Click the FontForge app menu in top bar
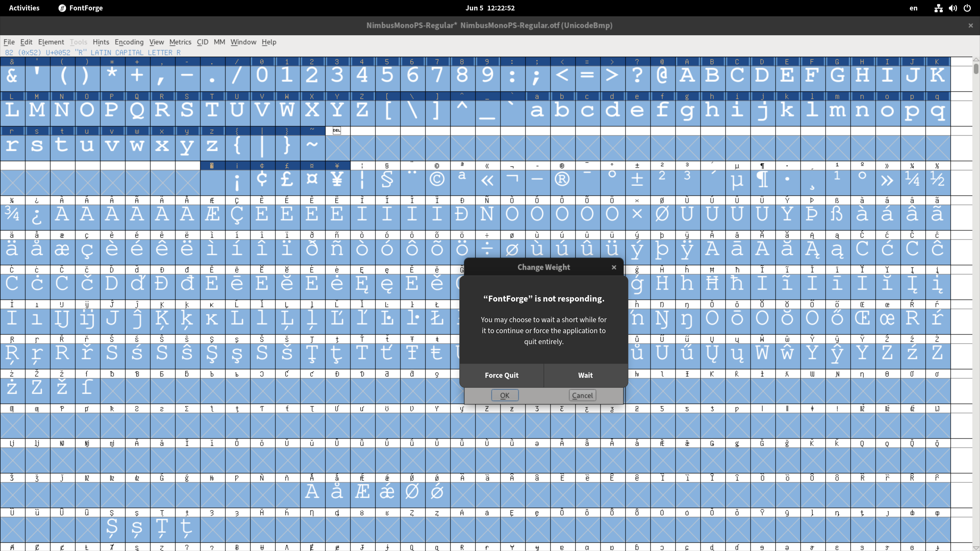Viewport: 980px width, 551px height. pyautogui.click(x=81, y=8)
